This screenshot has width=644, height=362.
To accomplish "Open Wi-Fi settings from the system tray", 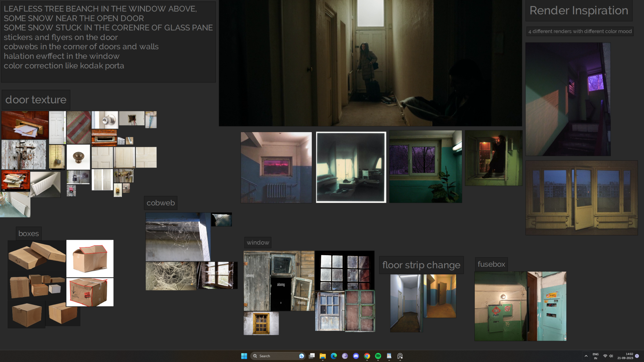I will [x=605, y=356].
